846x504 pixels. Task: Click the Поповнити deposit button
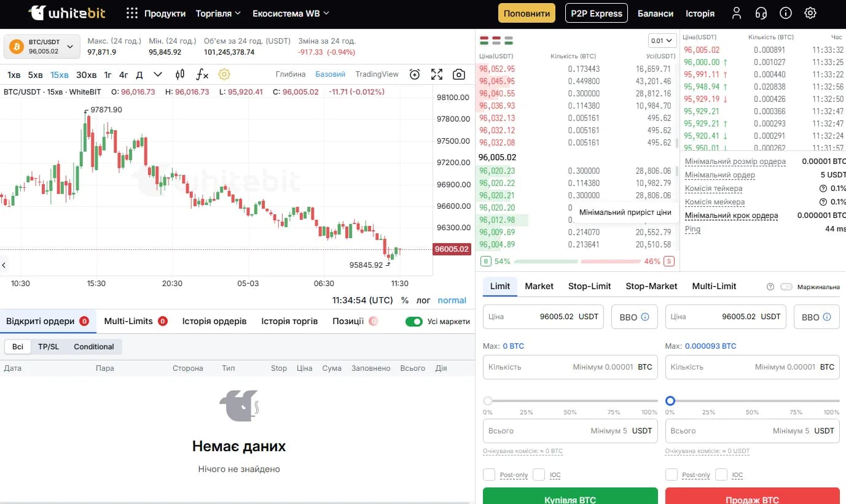click(x=527, y=13)
